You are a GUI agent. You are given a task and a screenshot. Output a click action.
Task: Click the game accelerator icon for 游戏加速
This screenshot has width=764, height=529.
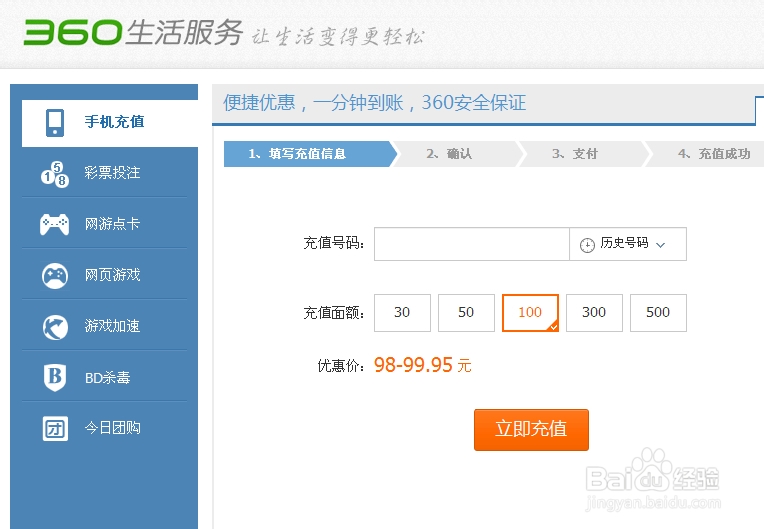click(x=55, y=327)
